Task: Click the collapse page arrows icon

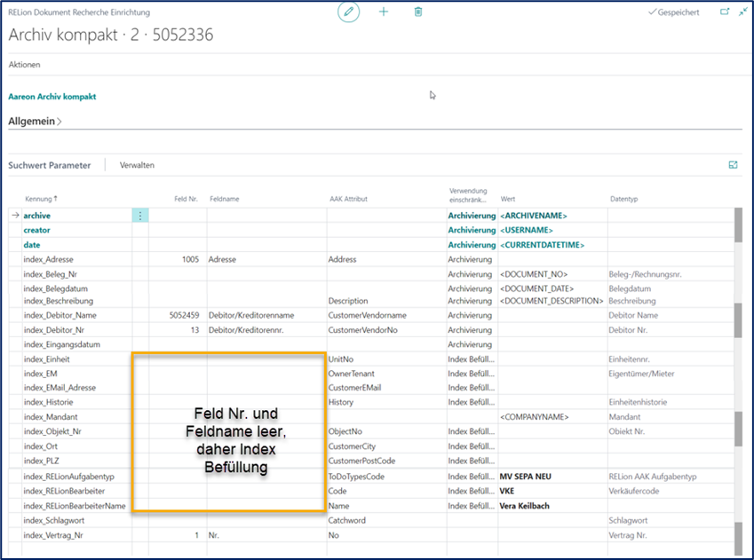Action: tap(742, 12)
